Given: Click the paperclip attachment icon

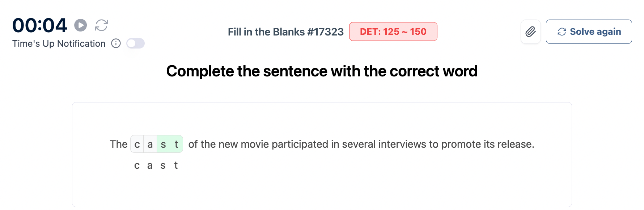Looking at the screenshot, I should [530, 32].
